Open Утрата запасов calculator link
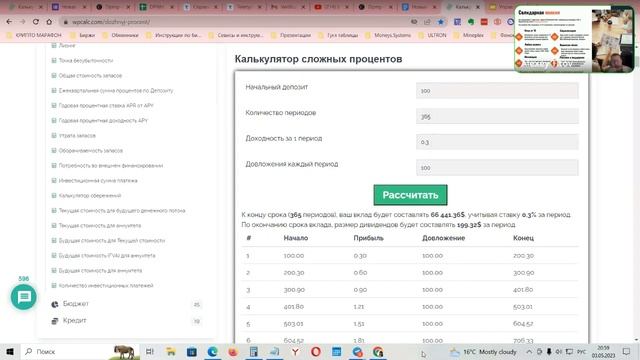The width and height of the screenshot is (640, 360). pos(77,136)
